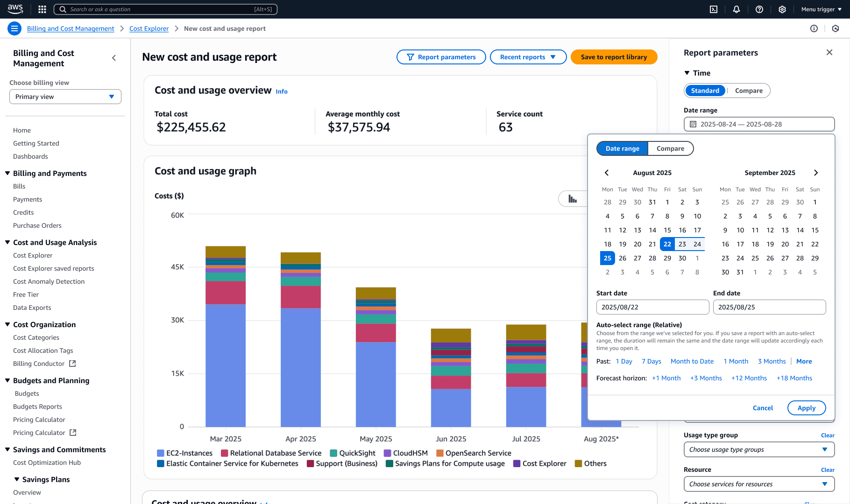The height and width of the screenshot is (504, 850).
Task: Collapse Savings Plans subsection
Action: [x=17, y=479]
